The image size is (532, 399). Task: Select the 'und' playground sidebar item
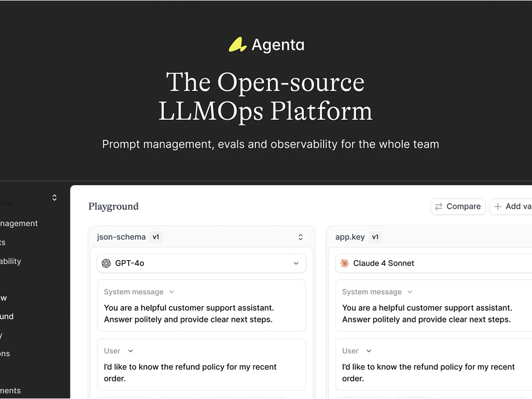pos(7,316)
